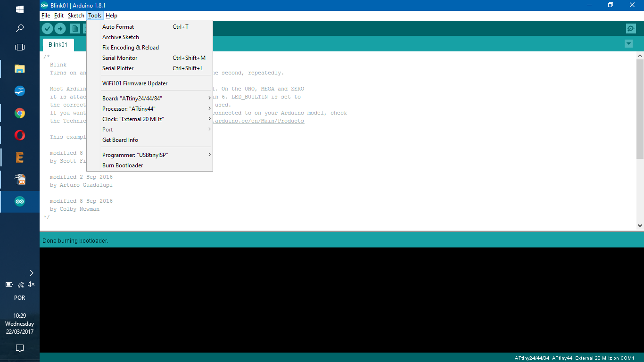Open Serial Monitor from the menu
Viewport: 644px width, 362px height.
tap(149, 58)
